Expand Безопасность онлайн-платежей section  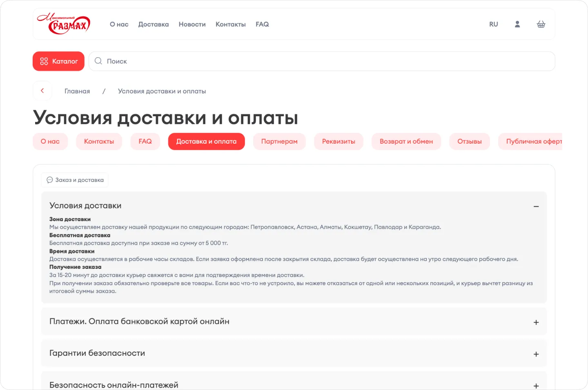pyautogui.click(x=536, y=384)
